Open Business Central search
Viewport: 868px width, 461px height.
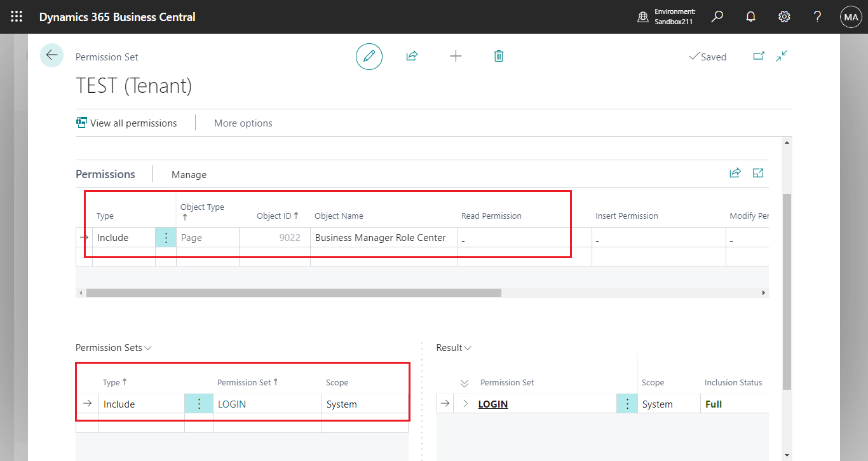pos(717,17)
